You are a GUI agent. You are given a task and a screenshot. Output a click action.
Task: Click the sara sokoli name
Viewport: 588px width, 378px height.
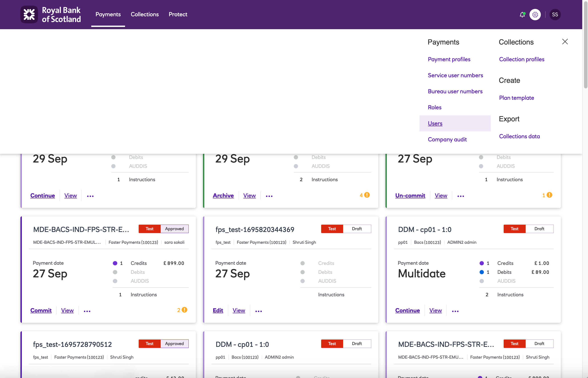(174, 242)
